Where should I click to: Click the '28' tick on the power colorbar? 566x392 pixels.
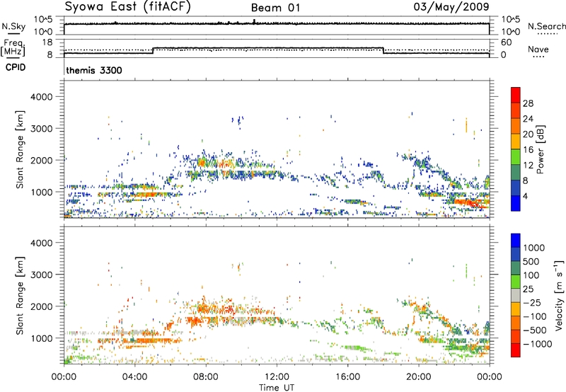click(x=528, y=103)
